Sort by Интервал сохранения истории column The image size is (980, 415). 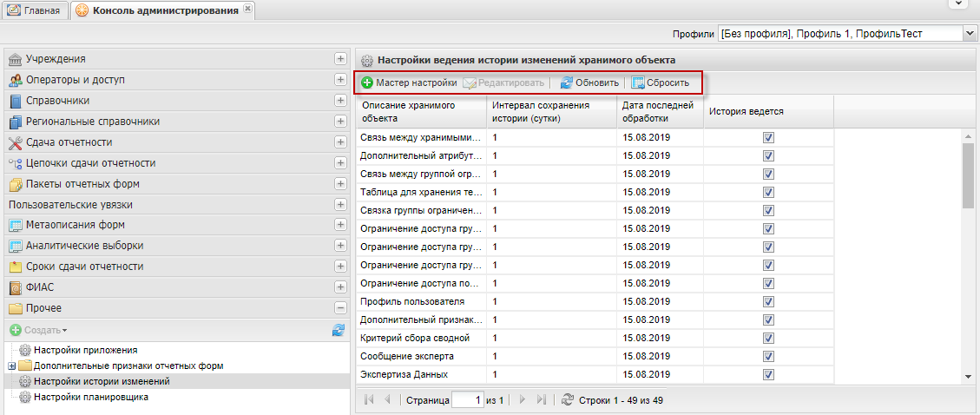tap(551, 112)
